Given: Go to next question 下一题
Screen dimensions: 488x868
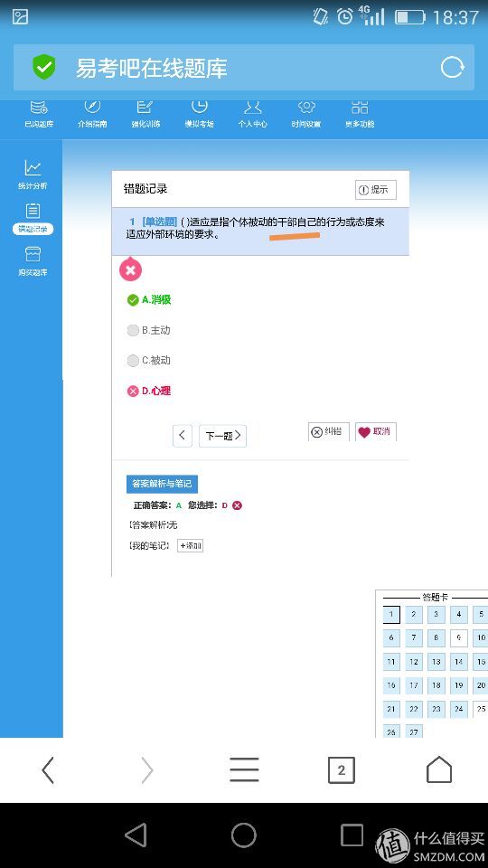Looking at the screenshot, I should 222,436.
